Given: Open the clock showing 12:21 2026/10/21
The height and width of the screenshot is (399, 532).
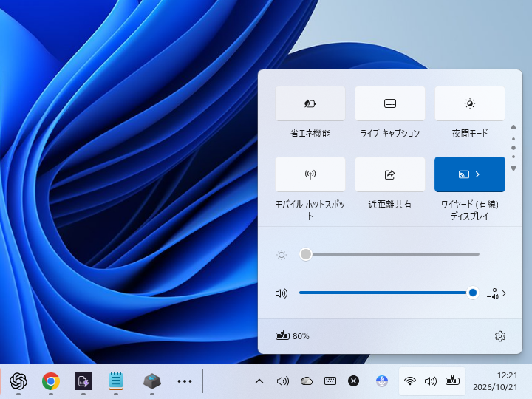Looking at the screenshot, I should 495,381.
